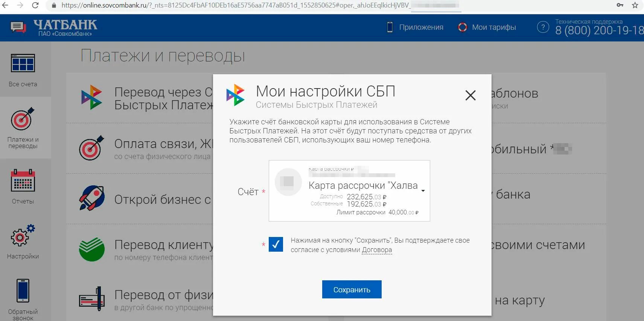Open the между своими счетами transfer option

point(538,245)
